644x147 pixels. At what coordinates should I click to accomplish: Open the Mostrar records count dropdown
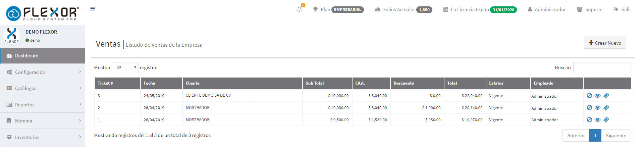(125, 67)
